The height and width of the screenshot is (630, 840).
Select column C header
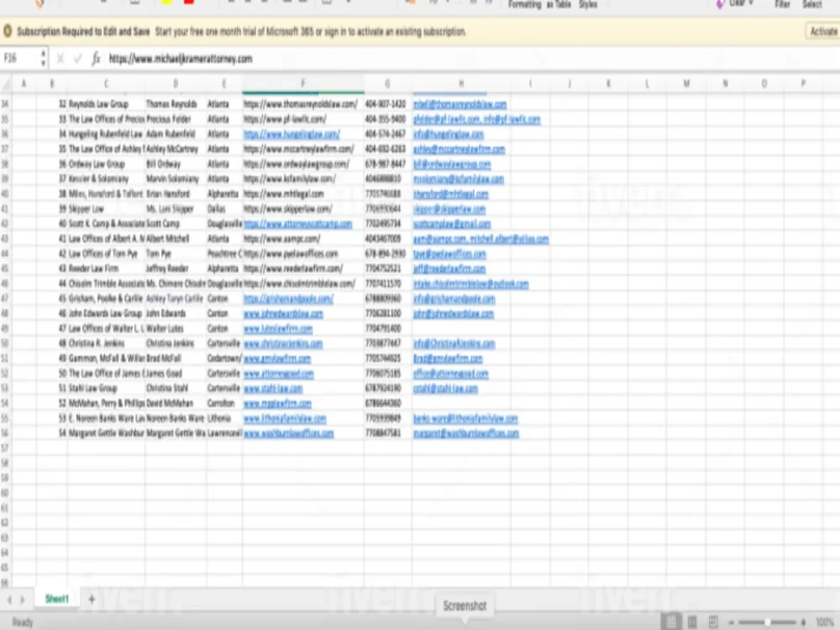point(106,83)
